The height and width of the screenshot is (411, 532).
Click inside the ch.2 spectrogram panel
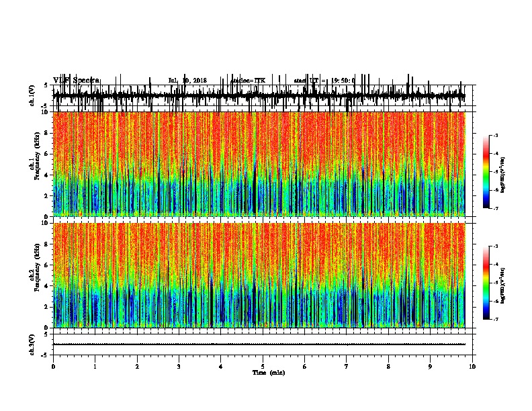click(x=259, y=275)
